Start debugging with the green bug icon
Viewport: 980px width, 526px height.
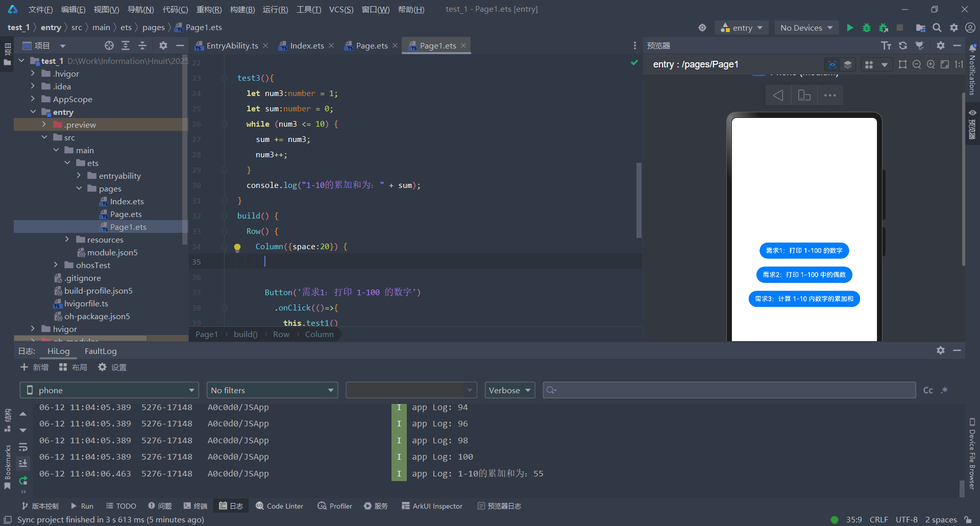(x=866, y=28)
